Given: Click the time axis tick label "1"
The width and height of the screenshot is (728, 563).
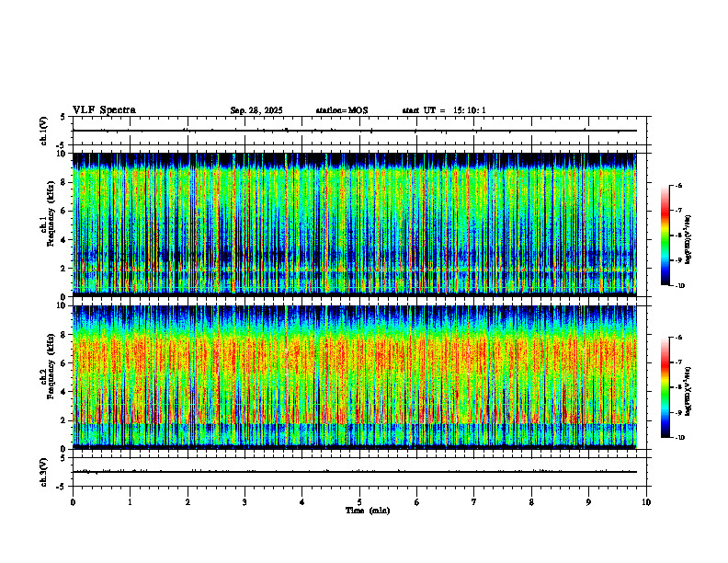Looking at the screenshot, I should (x=130, y=502).
